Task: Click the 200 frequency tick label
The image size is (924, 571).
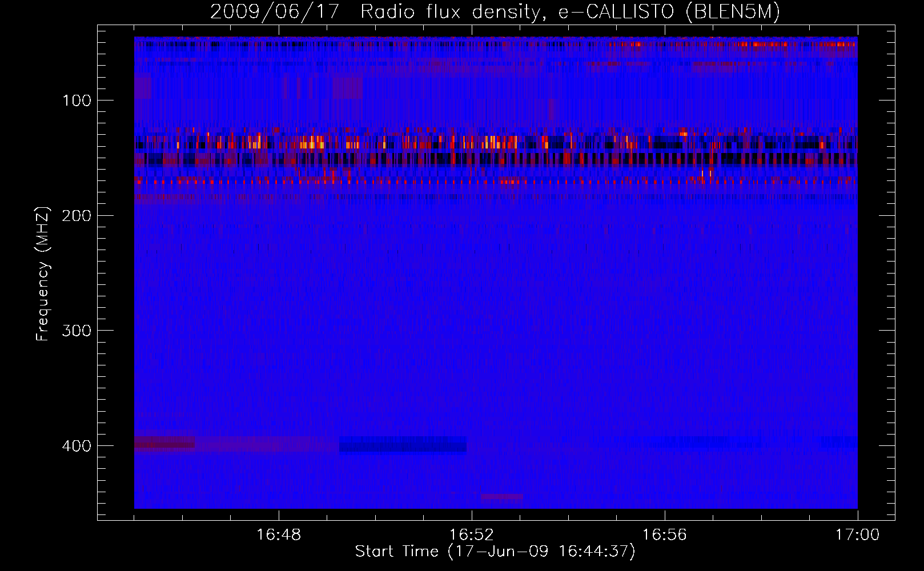Action: (76, 216)
